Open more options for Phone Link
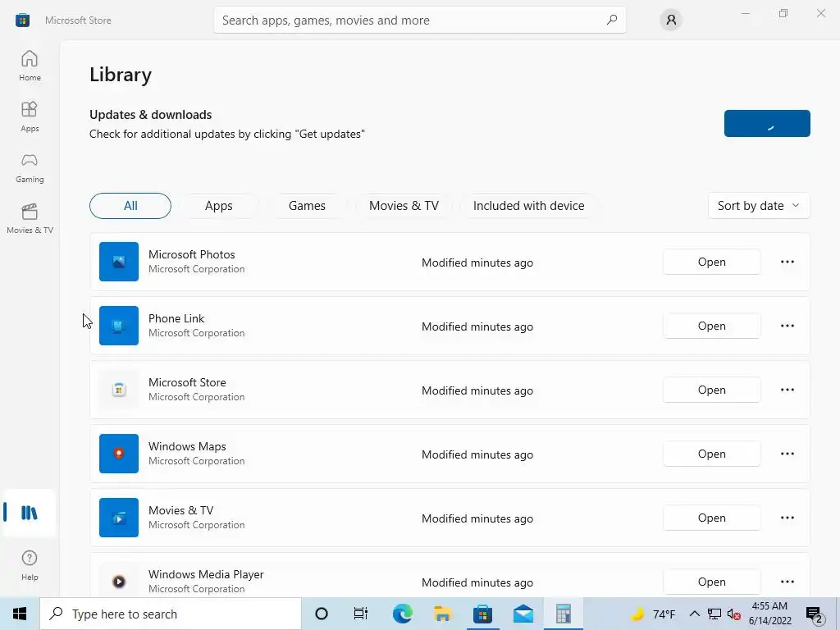 [x=787, y=326]
